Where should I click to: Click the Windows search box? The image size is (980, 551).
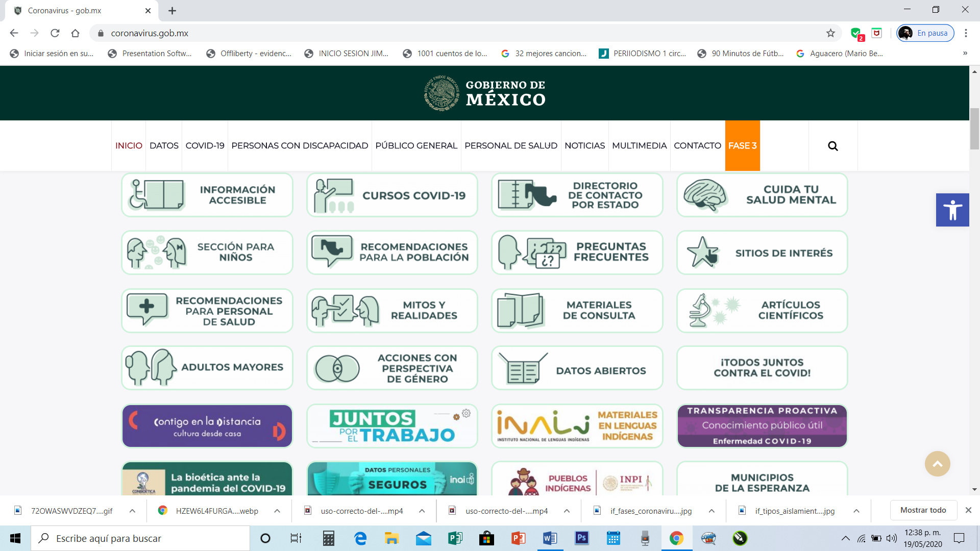pos(140,538)
